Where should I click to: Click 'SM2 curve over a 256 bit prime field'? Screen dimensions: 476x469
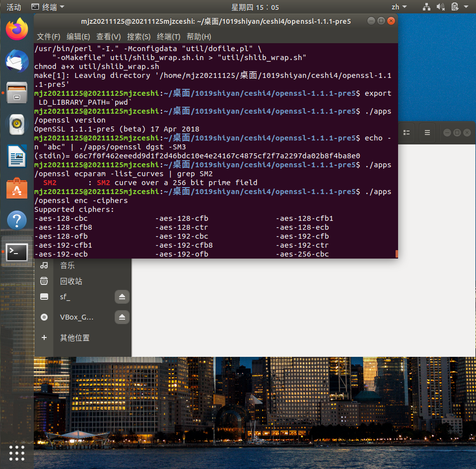pos(177,183)
